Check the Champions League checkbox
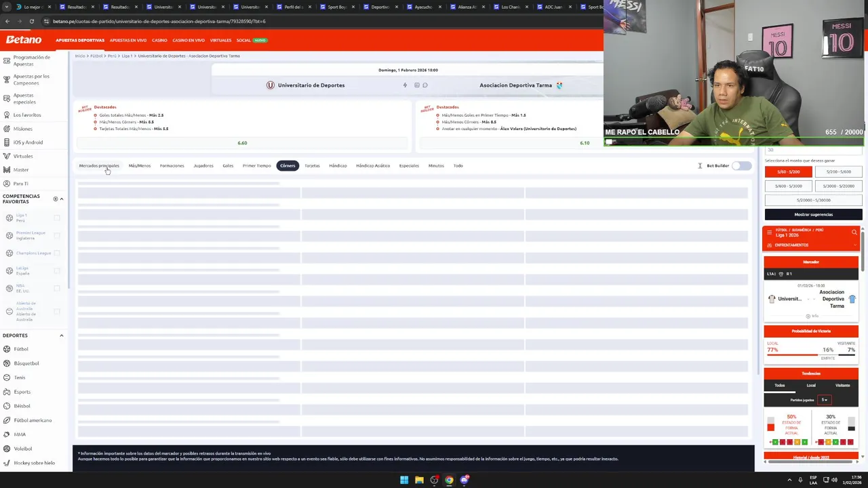This screenshot has height=488, width=868. [x=57, y=253]
